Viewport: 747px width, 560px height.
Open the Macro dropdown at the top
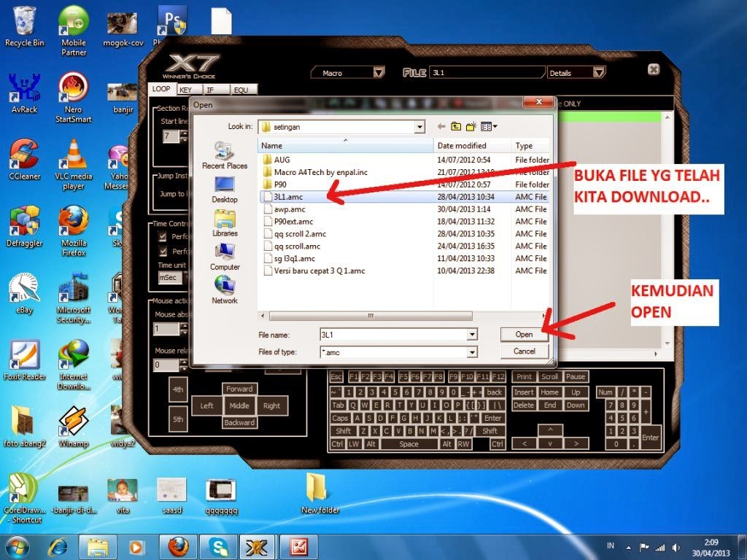coord(379,72)
